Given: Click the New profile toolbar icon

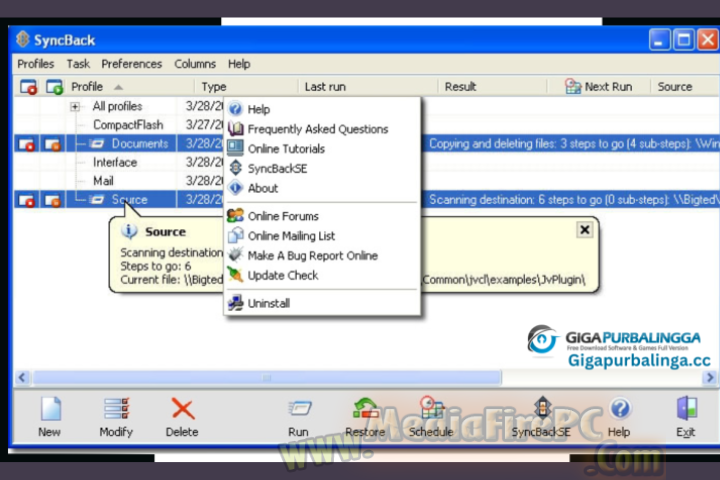Looking at the screenshot, I should (x=50, y=408).
